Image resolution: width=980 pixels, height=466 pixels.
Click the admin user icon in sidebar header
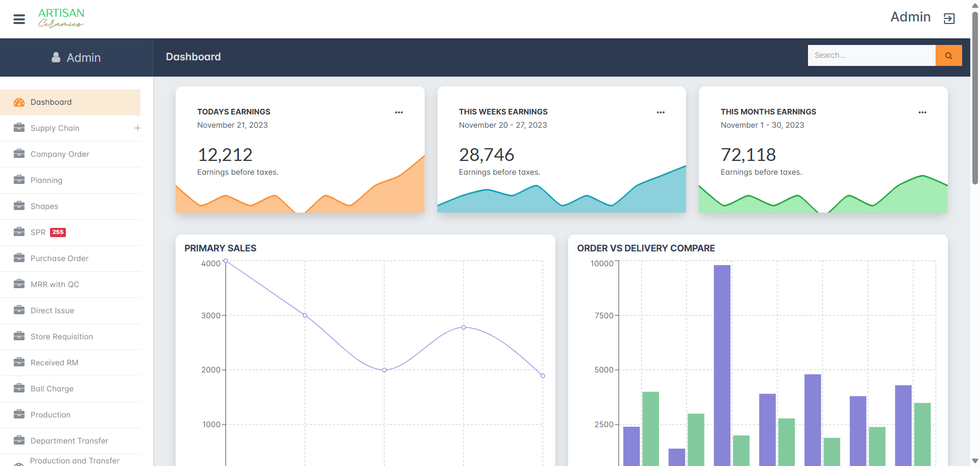pos(56,58)
